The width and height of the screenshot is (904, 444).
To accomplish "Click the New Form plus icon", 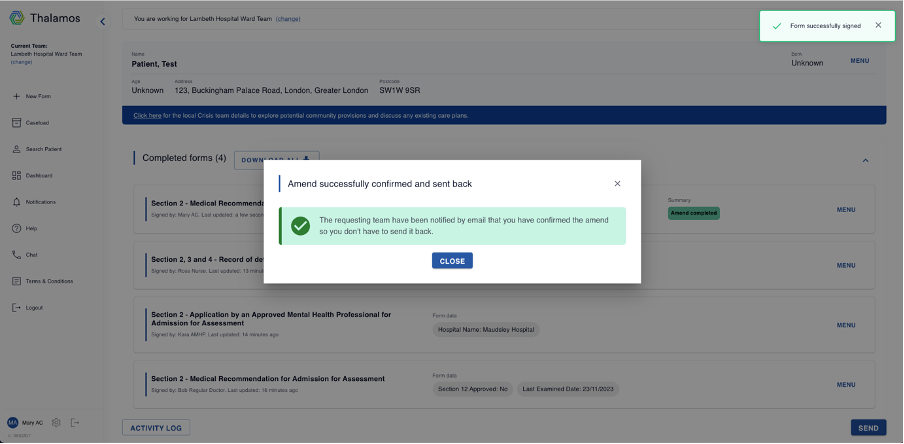I will [x=16, y=96].
